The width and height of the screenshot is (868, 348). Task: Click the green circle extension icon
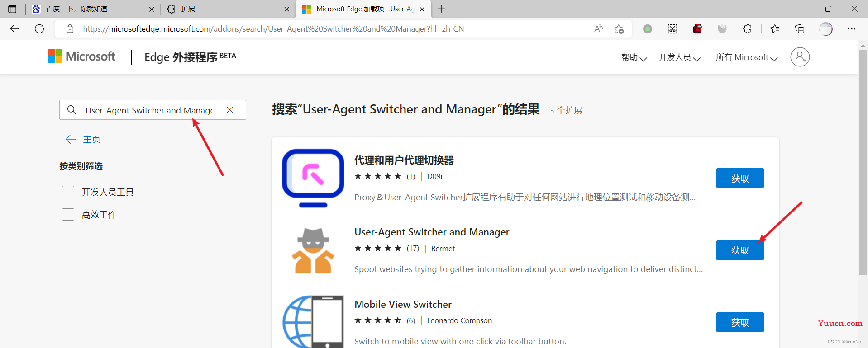(x=648, y=29)
